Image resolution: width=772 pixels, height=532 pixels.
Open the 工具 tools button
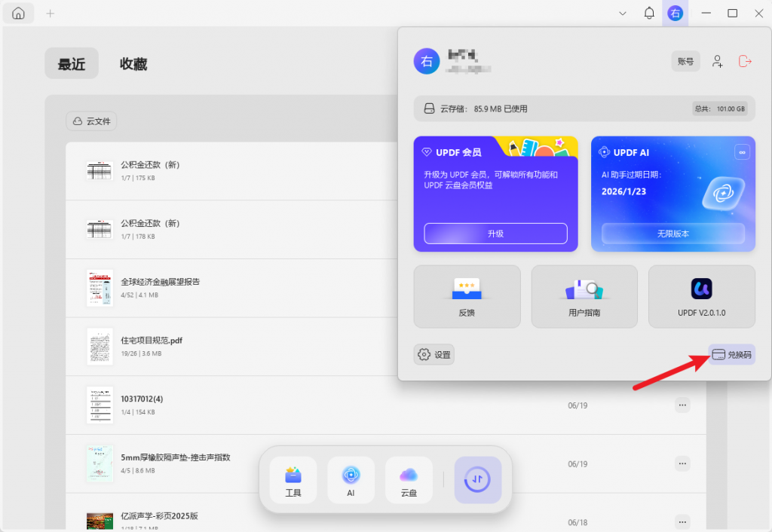click(293, 480)
